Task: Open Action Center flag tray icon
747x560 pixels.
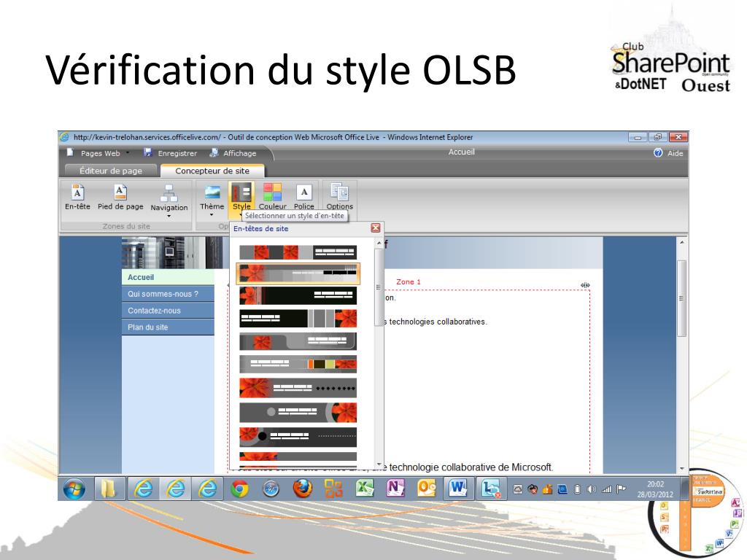Action: tap(622, 489)
